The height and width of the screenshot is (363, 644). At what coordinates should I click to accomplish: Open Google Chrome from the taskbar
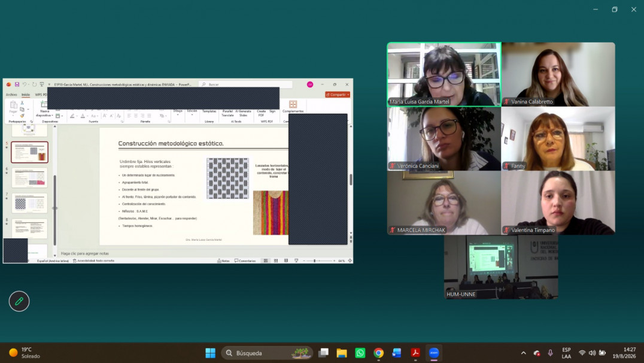click(x=378, y=353)
